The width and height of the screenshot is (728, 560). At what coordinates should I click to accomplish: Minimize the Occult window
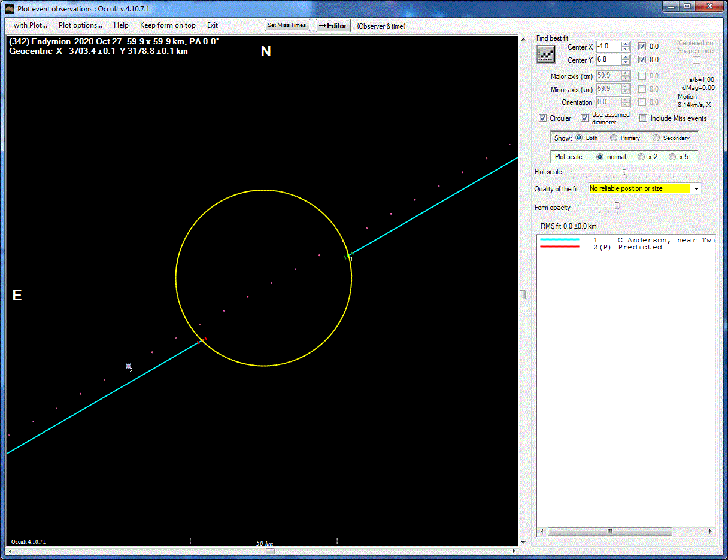(x=672, y=6)
